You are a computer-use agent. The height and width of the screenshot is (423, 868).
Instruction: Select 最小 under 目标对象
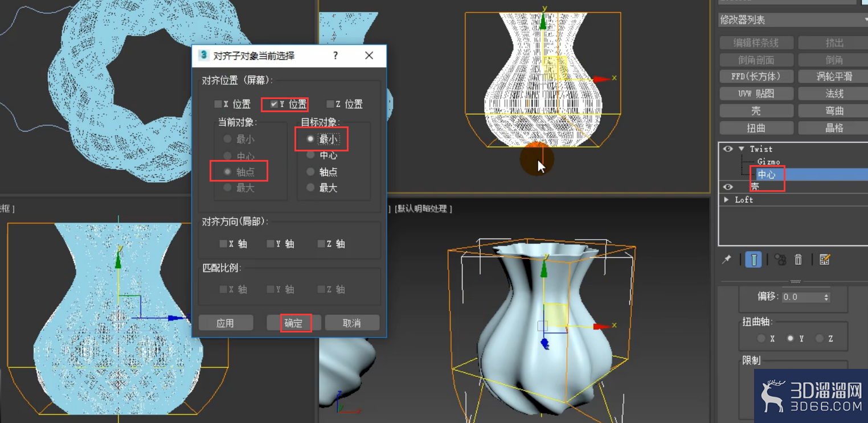click(x=310, y=139)
